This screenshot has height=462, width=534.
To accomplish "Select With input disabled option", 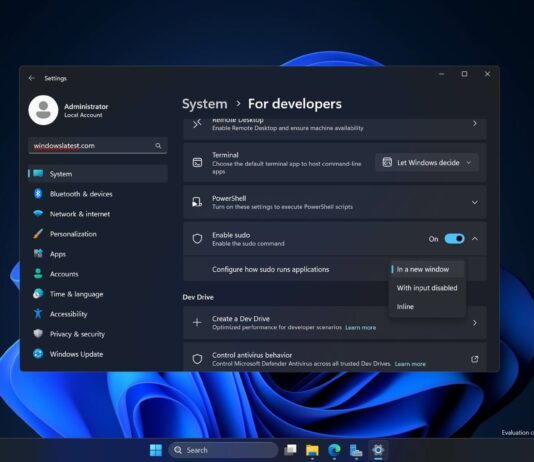I will pos(427,288).
